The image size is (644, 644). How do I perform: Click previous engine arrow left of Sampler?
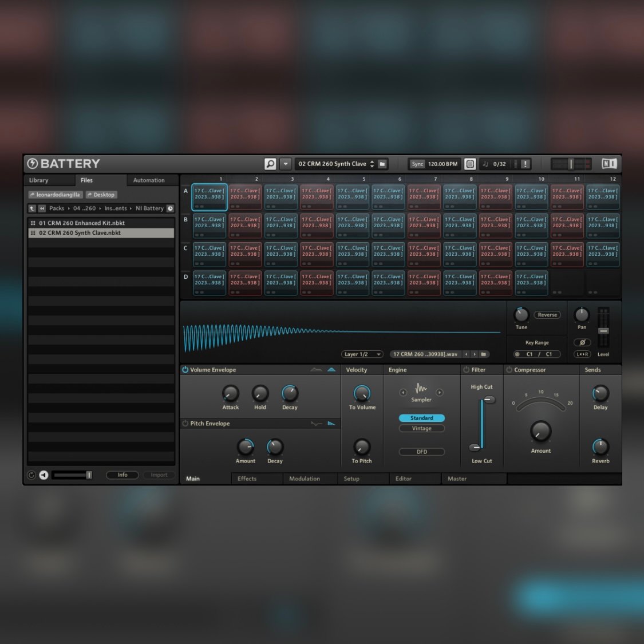click(403, 393)
